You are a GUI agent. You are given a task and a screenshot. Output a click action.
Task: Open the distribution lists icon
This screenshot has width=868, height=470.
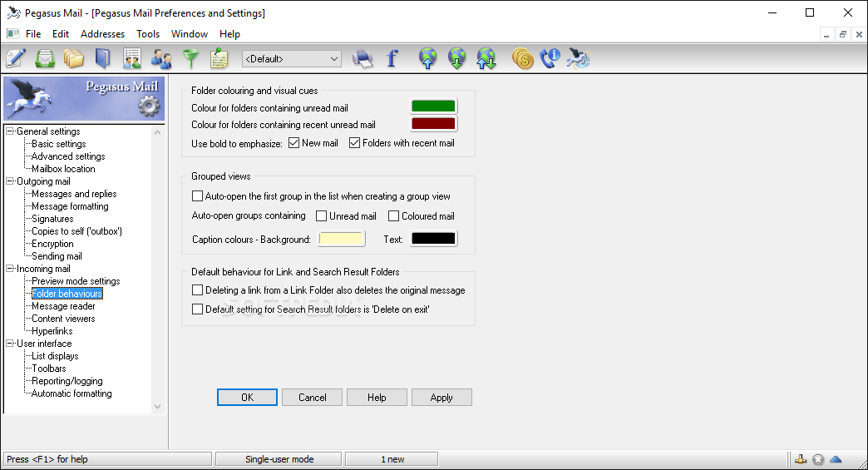tap(132, 58)
